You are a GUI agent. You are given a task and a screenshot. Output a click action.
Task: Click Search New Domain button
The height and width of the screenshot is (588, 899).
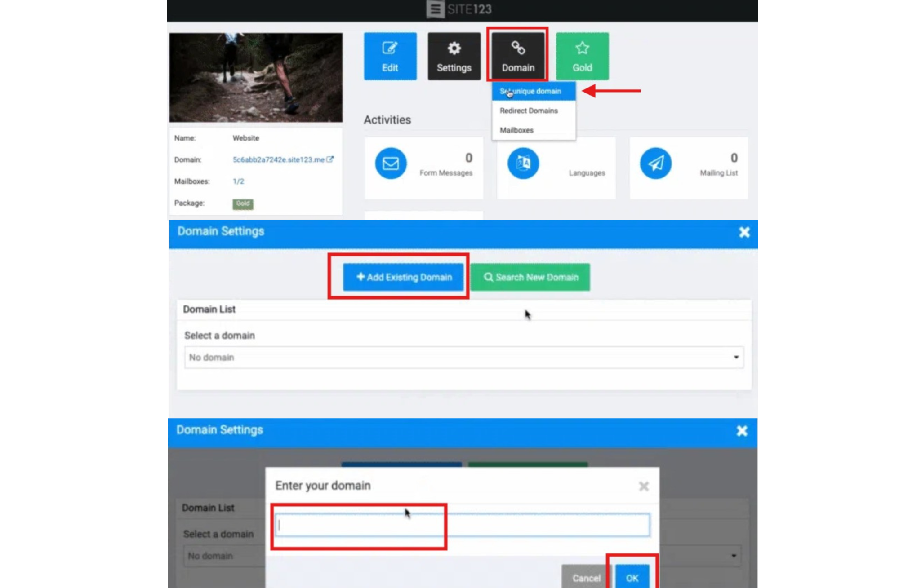pos(530,277)
